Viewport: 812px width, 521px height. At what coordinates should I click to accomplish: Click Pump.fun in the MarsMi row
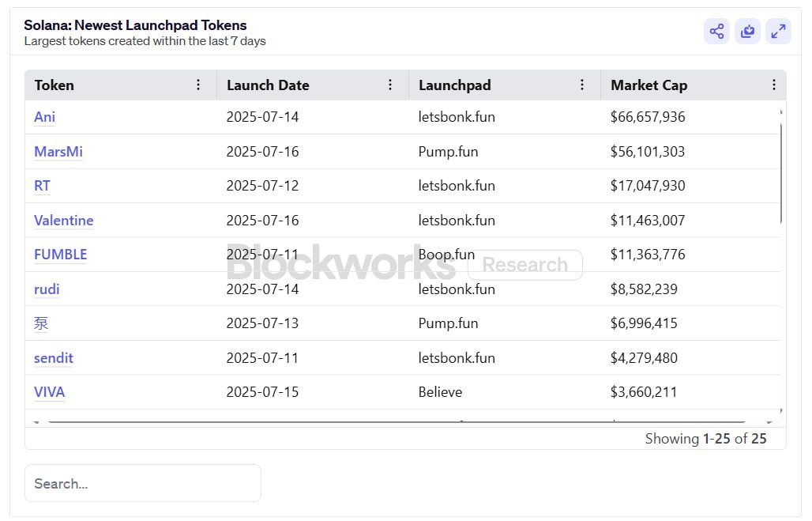tap(449, 152)
